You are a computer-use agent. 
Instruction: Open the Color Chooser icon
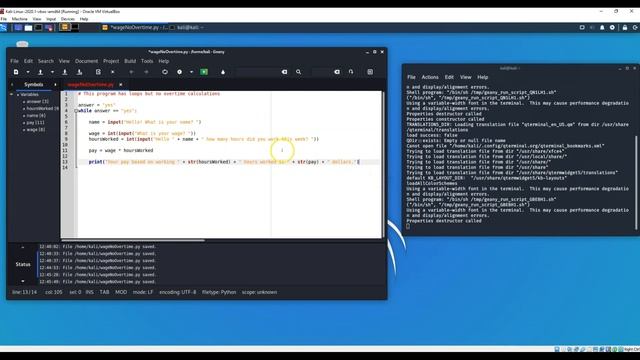(223, 72)
